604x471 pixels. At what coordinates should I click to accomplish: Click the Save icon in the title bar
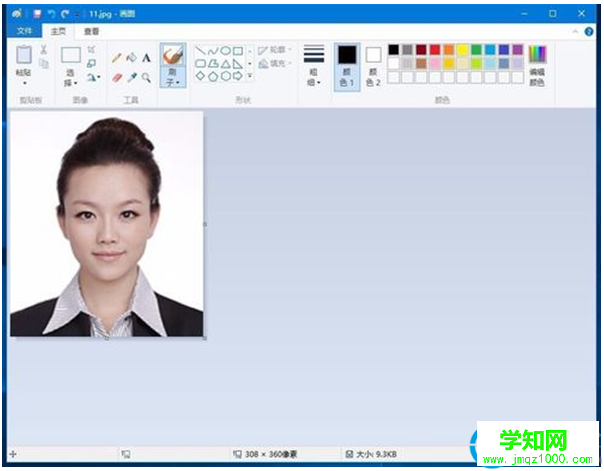[37, 14]
